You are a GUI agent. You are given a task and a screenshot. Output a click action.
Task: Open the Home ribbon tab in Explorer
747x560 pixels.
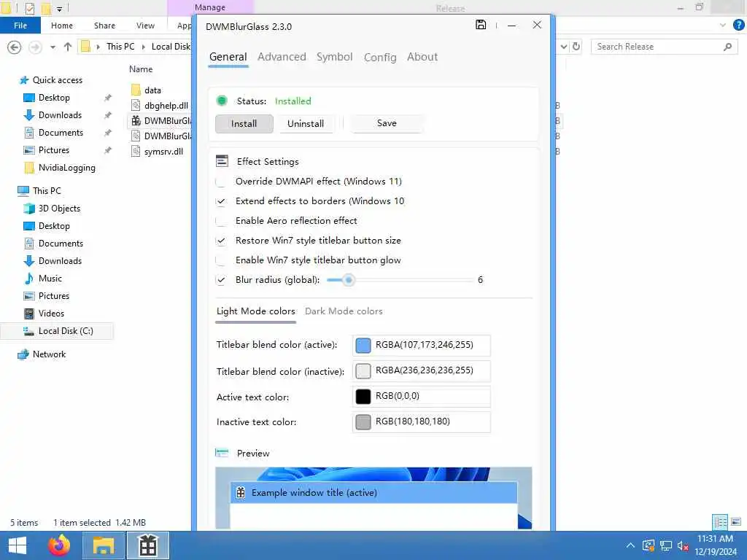[62, 26]
